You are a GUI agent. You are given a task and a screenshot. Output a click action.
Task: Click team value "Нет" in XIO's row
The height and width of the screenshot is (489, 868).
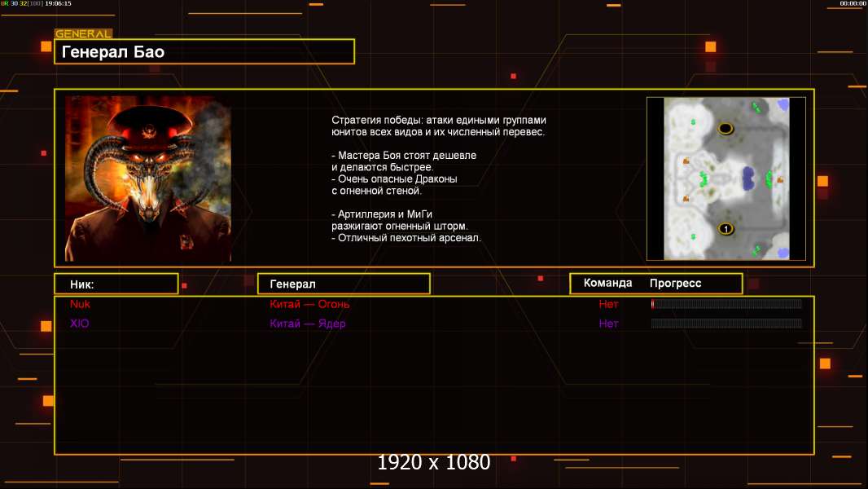pyautogui.click(x=608, y=324)
